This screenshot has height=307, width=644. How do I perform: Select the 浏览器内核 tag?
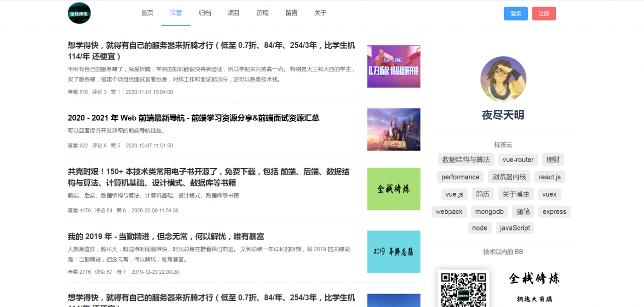click(509, 177)
